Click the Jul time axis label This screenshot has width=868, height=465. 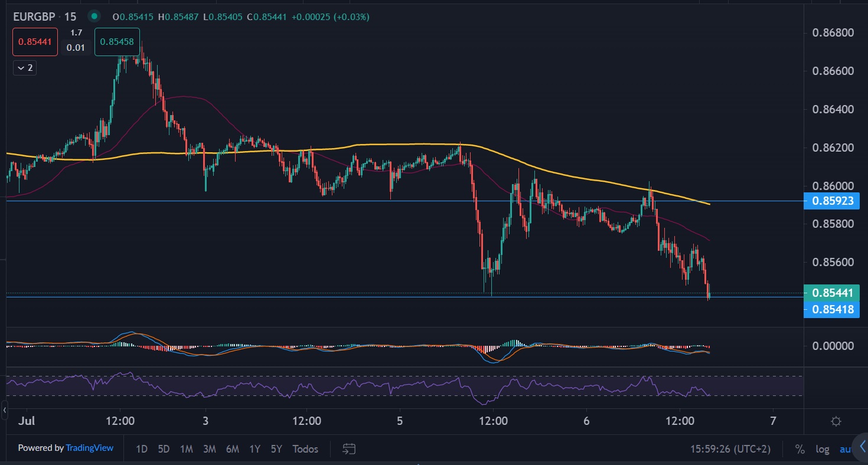(27, 421)
